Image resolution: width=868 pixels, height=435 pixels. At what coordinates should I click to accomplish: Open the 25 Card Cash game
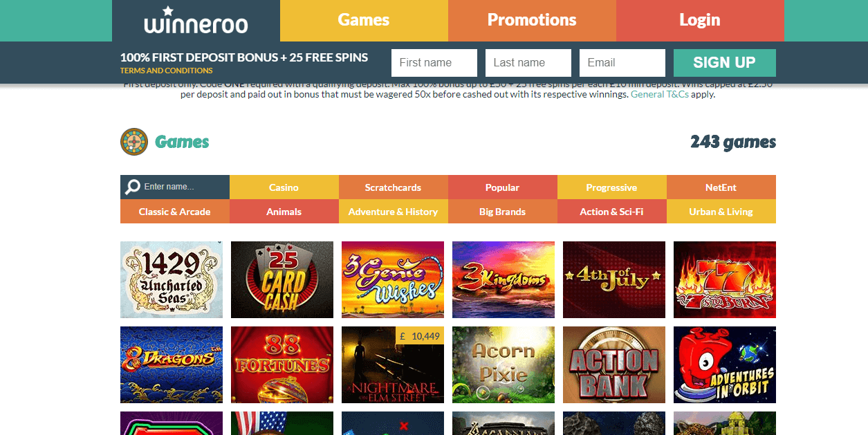(282, 279)
